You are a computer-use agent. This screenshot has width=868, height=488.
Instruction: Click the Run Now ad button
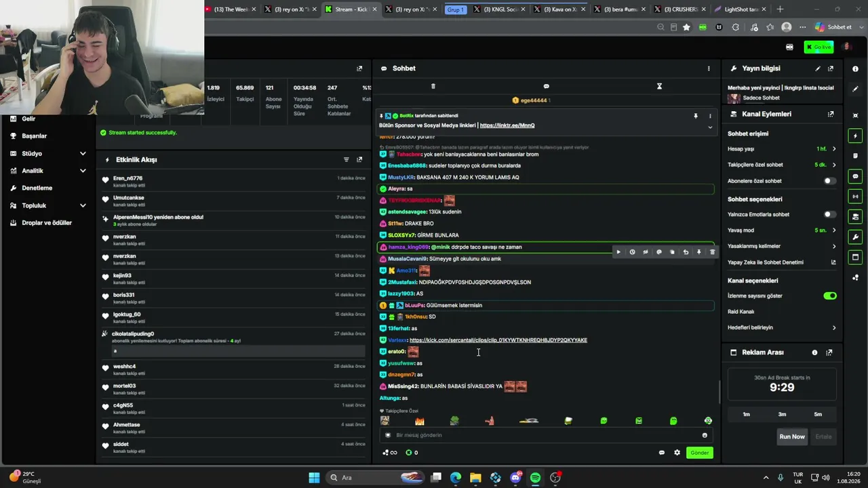(792, 436)
